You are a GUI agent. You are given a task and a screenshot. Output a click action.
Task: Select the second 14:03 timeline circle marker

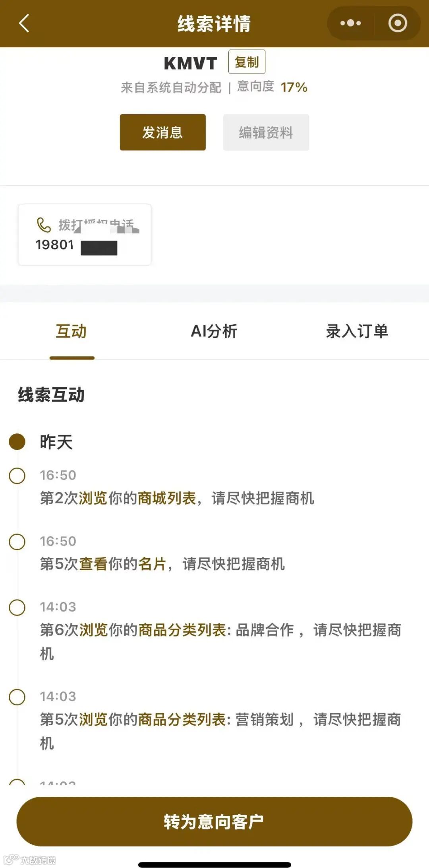click(17, 697)
